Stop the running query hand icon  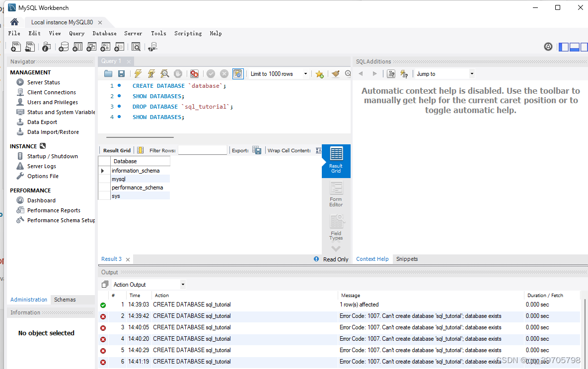tap(178, 74)
